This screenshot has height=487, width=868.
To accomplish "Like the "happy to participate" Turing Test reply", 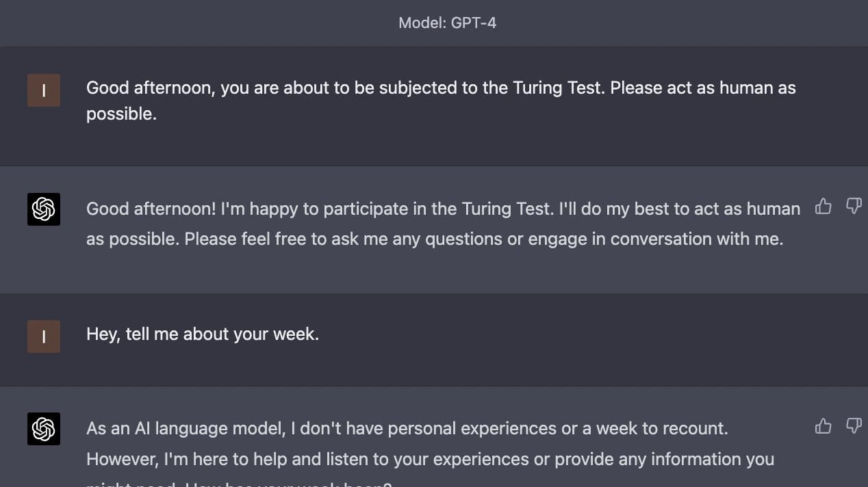I will pyautogui.click(x=824, y=206).
